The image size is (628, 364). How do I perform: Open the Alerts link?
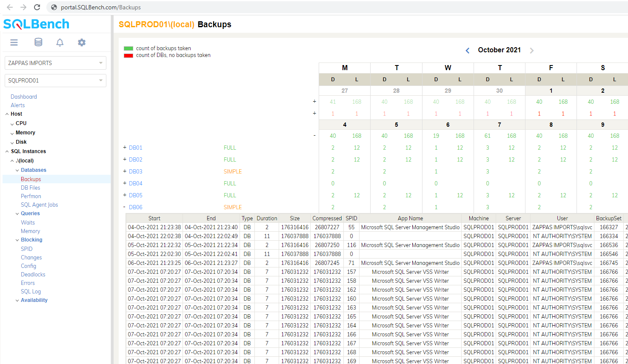click(x=18, y=105)
